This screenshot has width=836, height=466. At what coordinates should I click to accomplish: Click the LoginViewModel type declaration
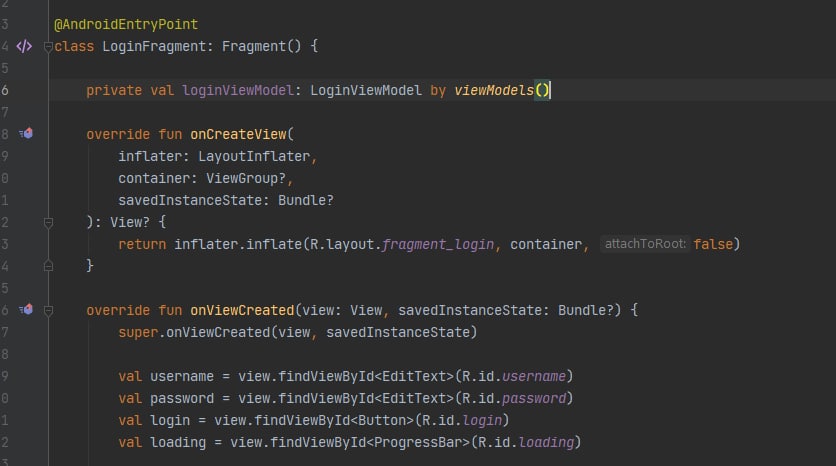(366, 90)
